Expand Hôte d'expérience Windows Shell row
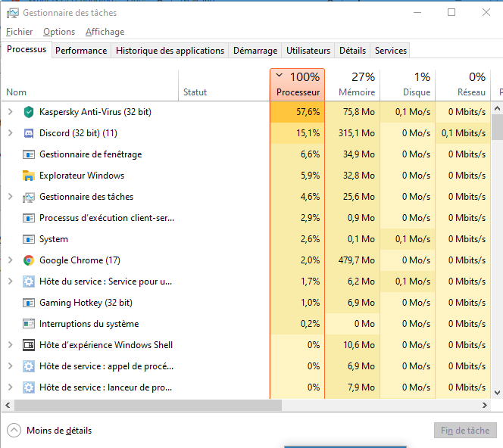The width and height of the screenshot is (503, 448). 11,344
